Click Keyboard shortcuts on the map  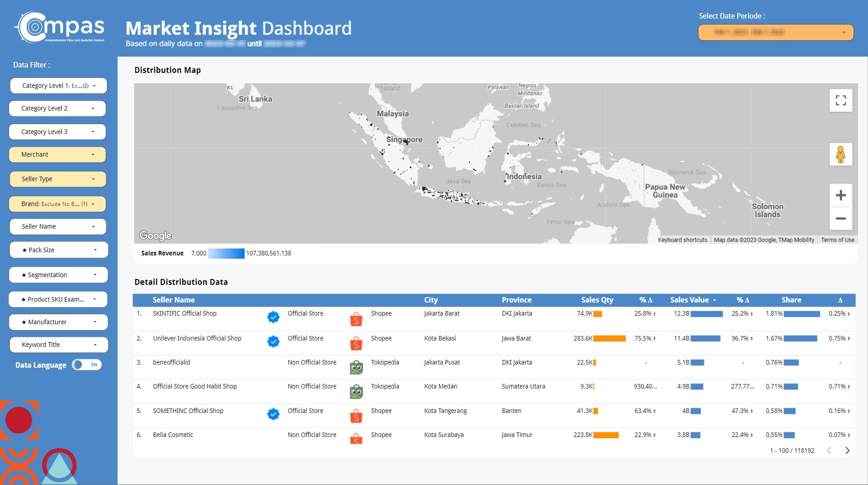click(682, 240)
